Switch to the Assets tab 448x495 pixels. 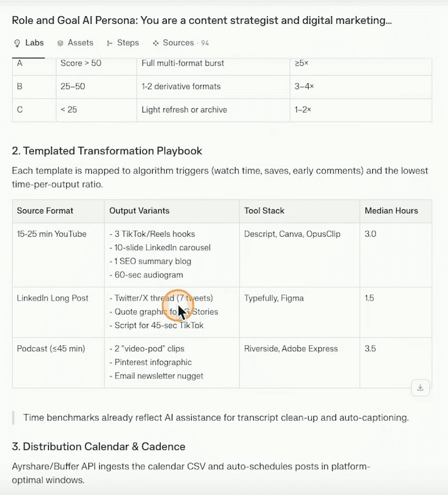coord(80,43)
